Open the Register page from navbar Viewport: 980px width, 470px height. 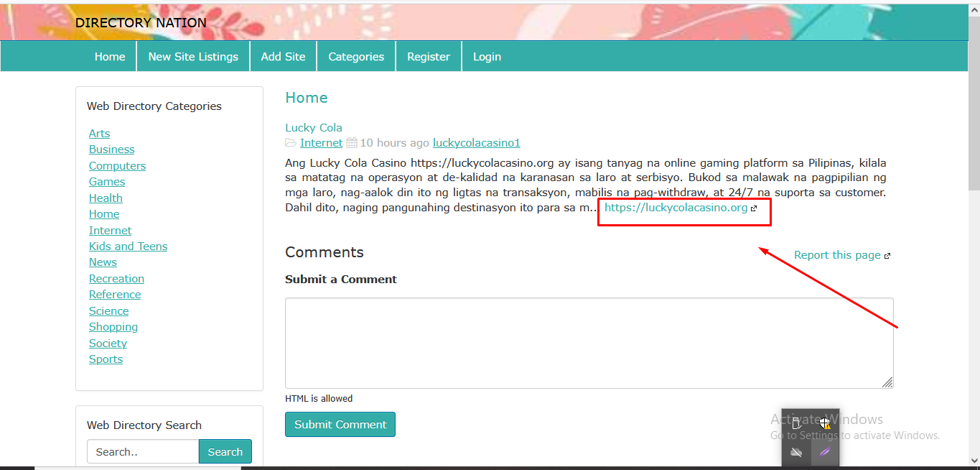coord(429,57)
